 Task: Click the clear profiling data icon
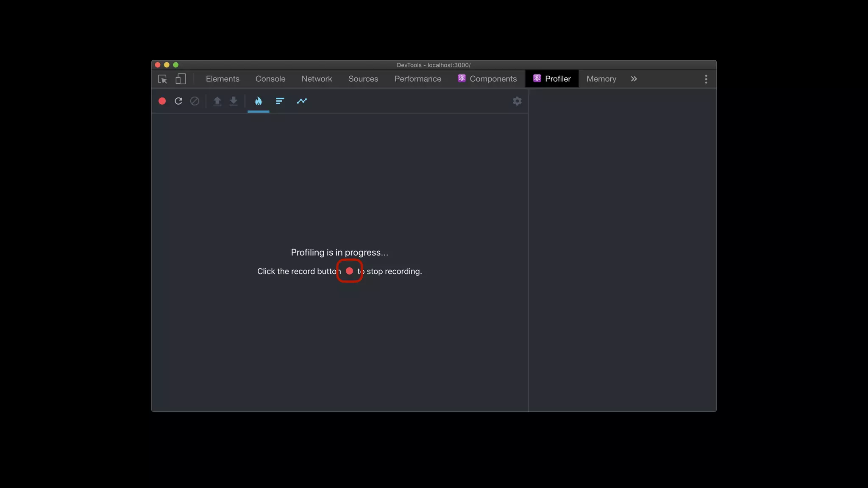click(195, 101)
